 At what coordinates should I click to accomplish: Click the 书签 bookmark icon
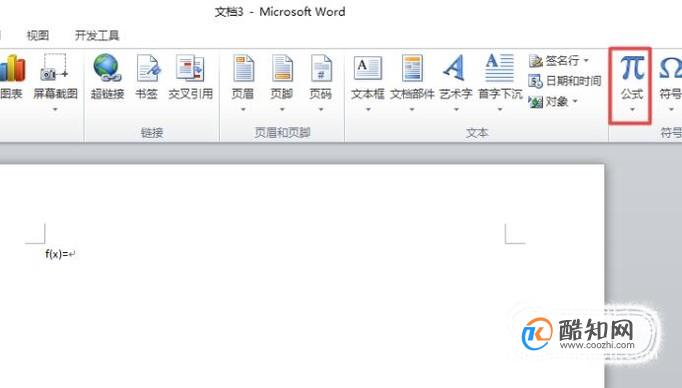(148, 68)
